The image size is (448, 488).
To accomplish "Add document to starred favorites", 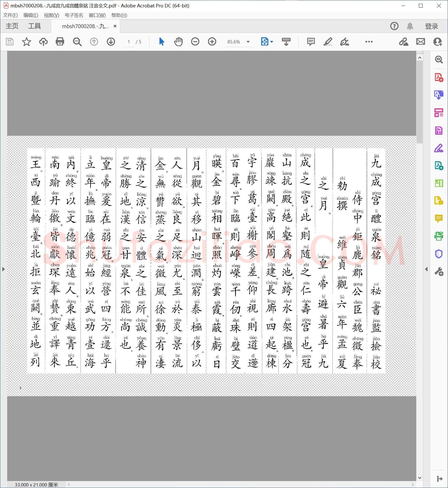I will [x=27, y=42].
